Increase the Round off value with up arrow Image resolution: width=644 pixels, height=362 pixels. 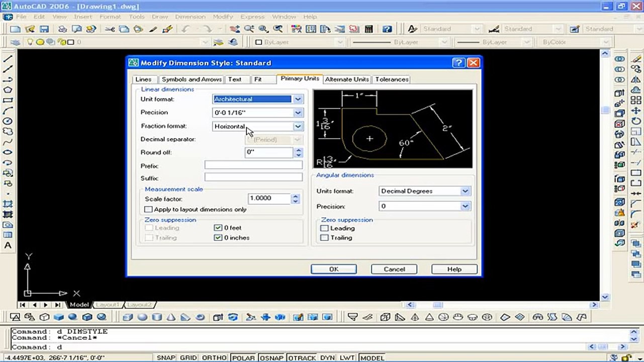point(299,150)
